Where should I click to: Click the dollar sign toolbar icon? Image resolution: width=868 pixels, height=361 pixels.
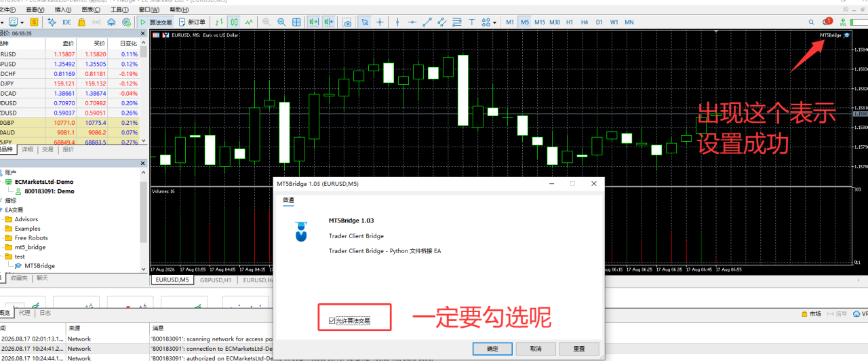tap(34, 22)
